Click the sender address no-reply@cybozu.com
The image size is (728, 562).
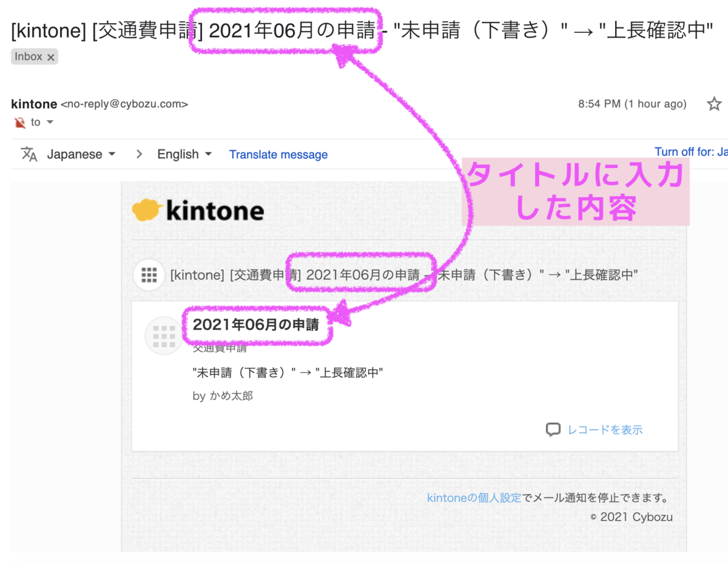(124, 104)
